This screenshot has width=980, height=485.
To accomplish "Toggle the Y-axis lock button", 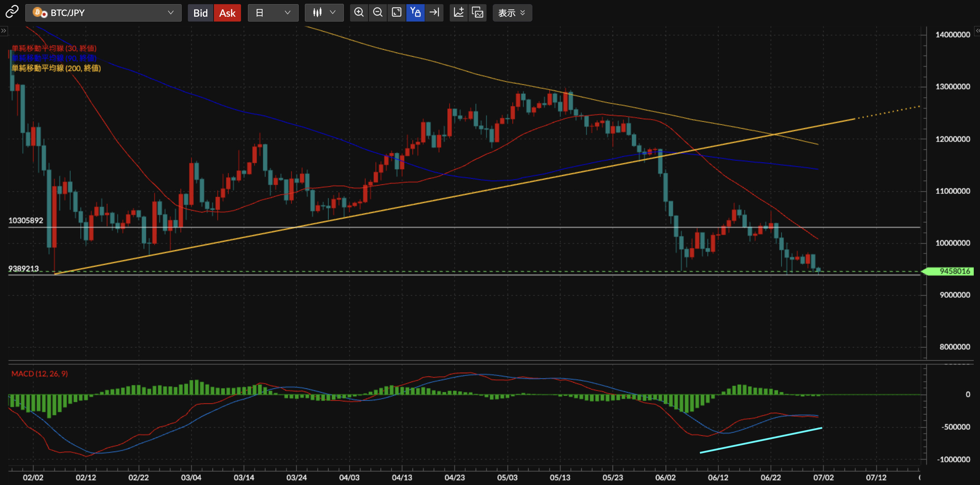I will (x=415, y=13).
